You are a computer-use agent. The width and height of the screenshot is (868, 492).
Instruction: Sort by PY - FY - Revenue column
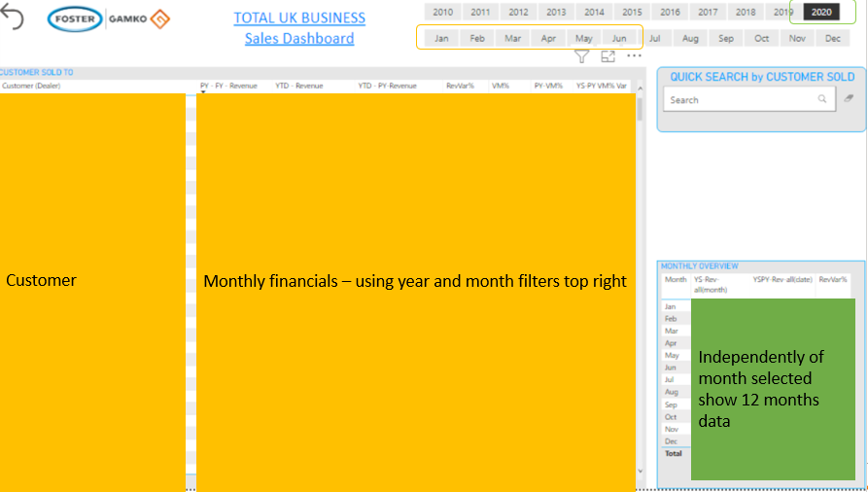(x=228, y=86)
